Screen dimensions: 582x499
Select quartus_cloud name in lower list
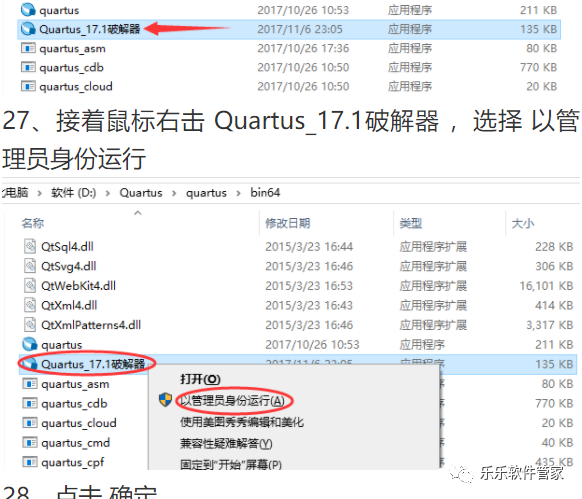pos(79,423)
